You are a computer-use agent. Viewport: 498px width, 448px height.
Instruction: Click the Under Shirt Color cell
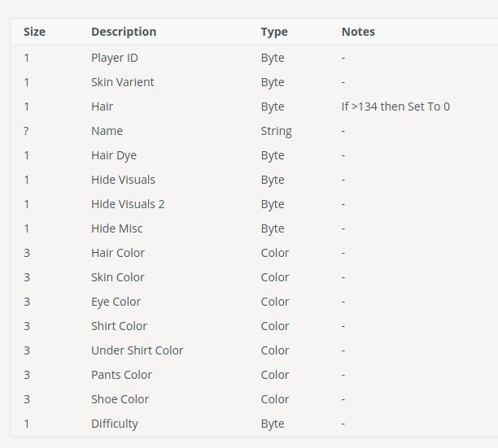click(x=137, y=350)
